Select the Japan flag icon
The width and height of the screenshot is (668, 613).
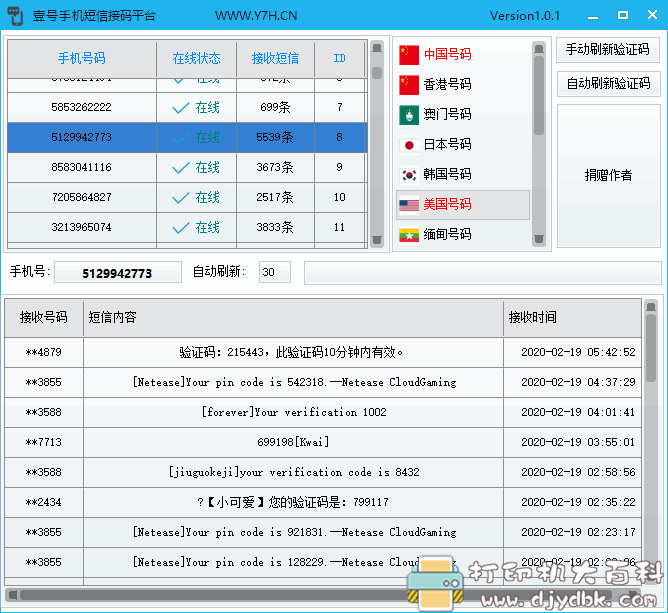pos(409,145)
